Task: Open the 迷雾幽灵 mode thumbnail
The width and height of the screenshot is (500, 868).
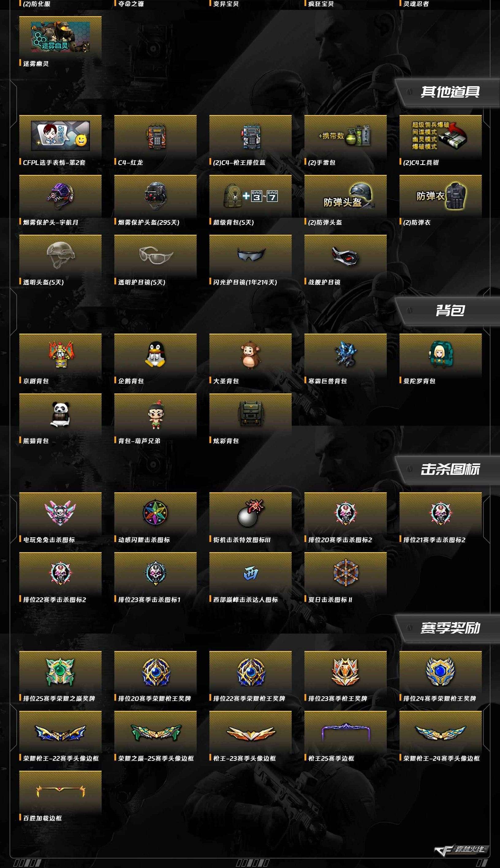Action: click(60, 37)
